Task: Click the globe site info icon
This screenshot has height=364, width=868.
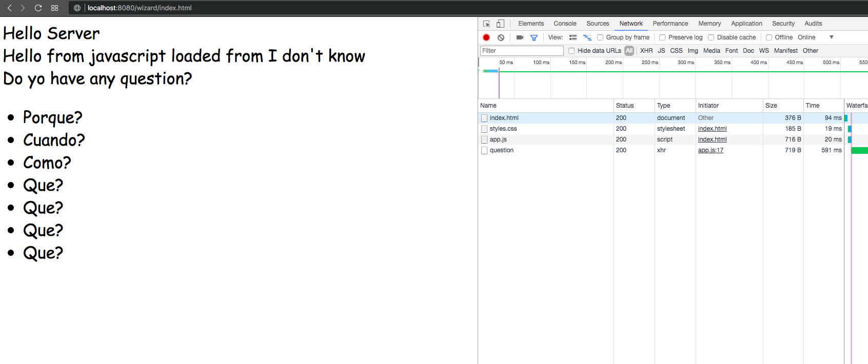Action: (77, 8)
